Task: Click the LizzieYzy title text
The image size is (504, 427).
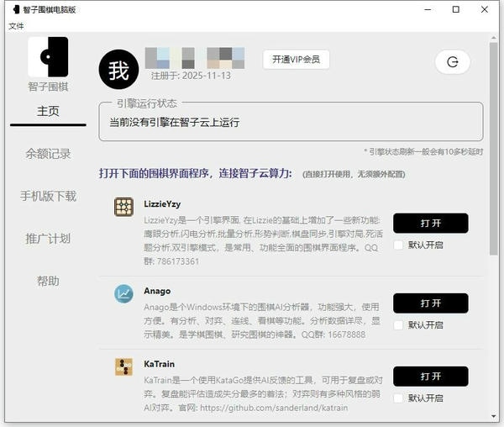Action: coord(162,204)
